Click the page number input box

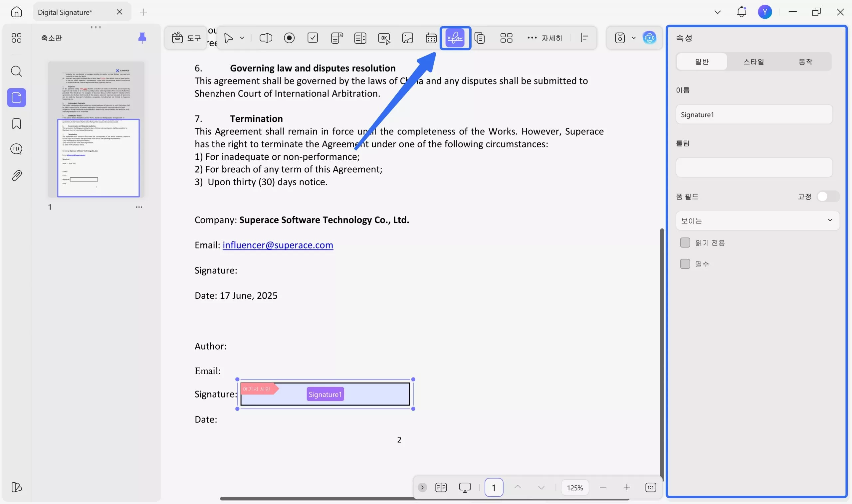494,487
